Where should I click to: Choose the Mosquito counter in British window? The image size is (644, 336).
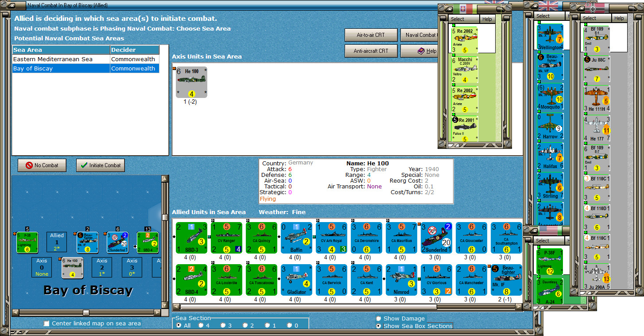pyautogui.click(x=550, y=97)
